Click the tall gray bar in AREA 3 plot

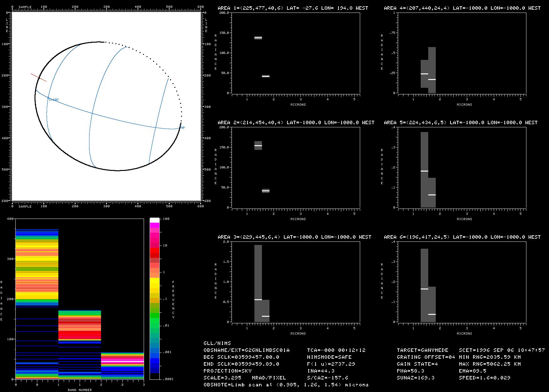(258, 283)
